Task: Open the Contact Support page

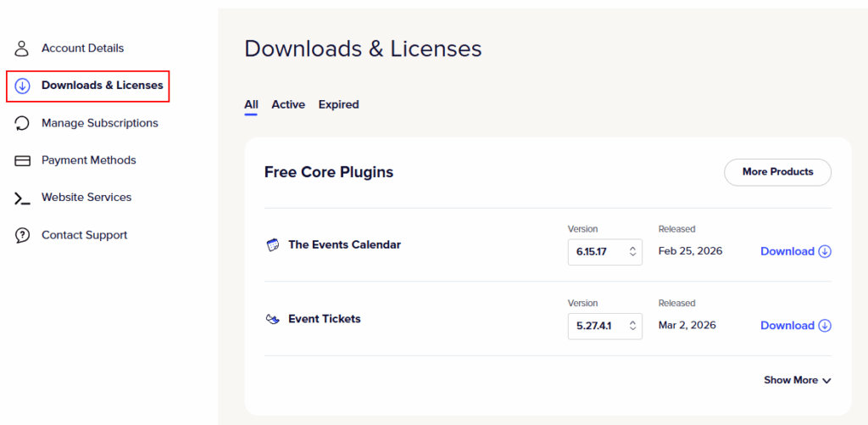Action: [84, 235]
